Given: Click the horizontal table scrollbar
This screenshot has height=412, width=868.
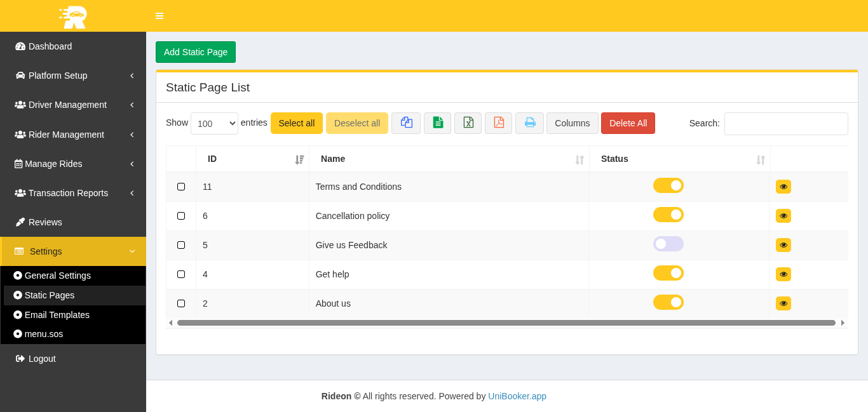Looking at the screenshot, I should point(506,322).
